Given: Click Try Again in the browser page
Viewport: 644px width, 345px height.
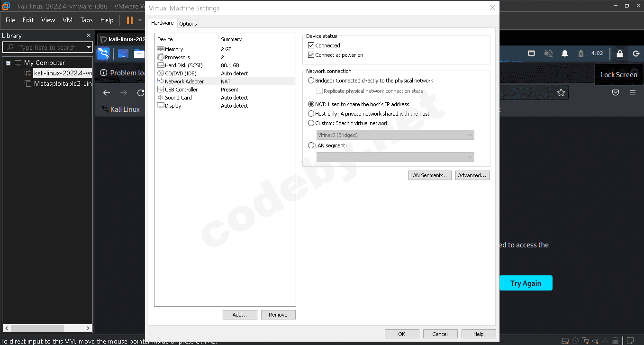Looking at the screenshot, I should point(526,283).
